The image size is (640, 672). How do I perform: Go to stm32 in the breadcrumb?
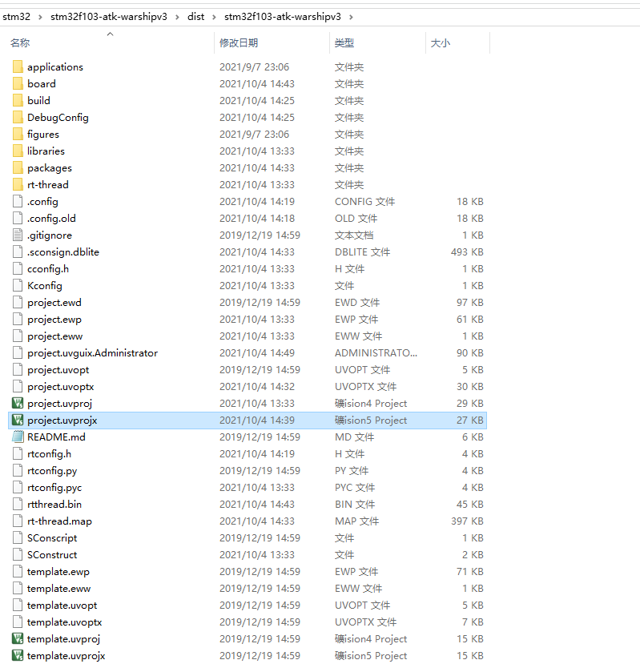[16, 17]
